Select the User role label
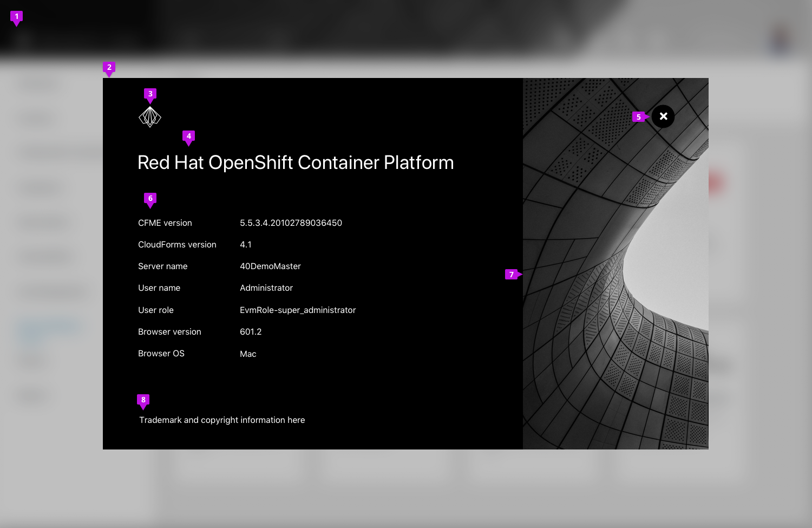Viewport: 812px width, 528px height. [156, 310]
